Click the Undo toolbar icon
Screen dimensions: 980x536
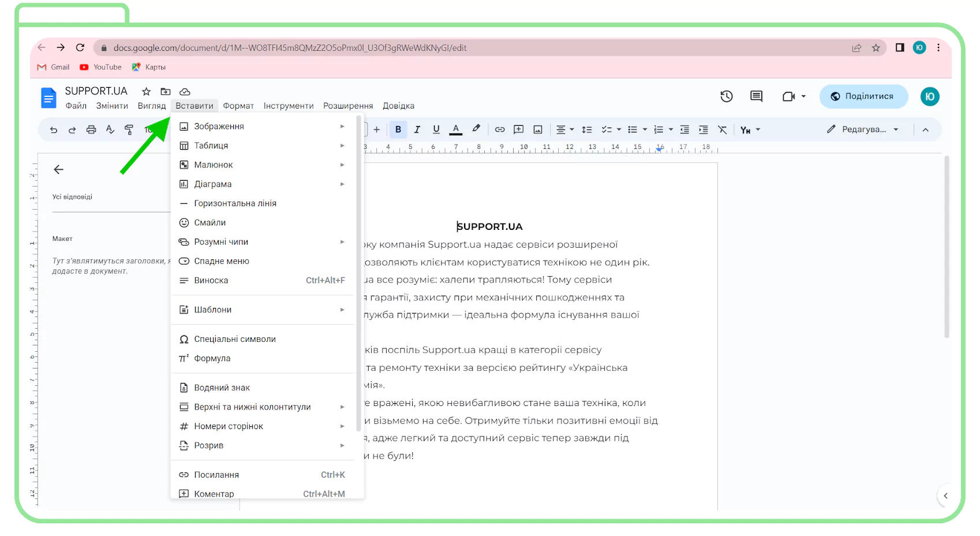[x=54, y=130]
